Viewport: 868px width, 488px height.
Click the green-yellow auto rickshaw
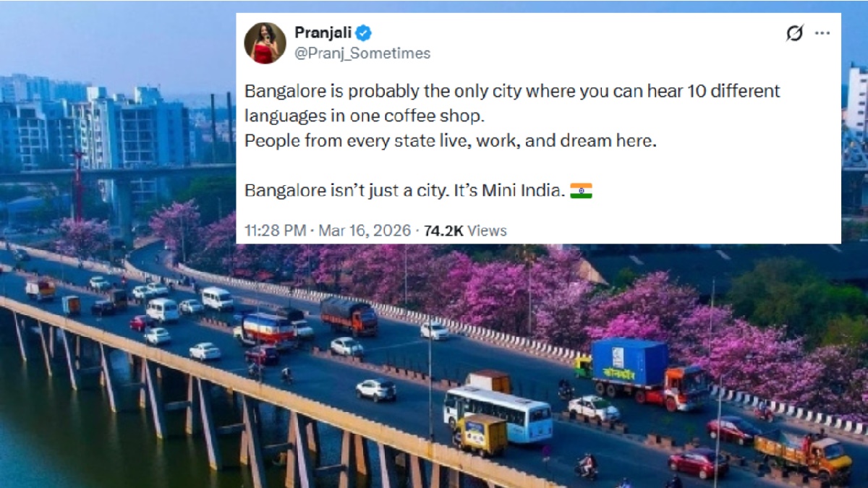[x=583, y=367]
